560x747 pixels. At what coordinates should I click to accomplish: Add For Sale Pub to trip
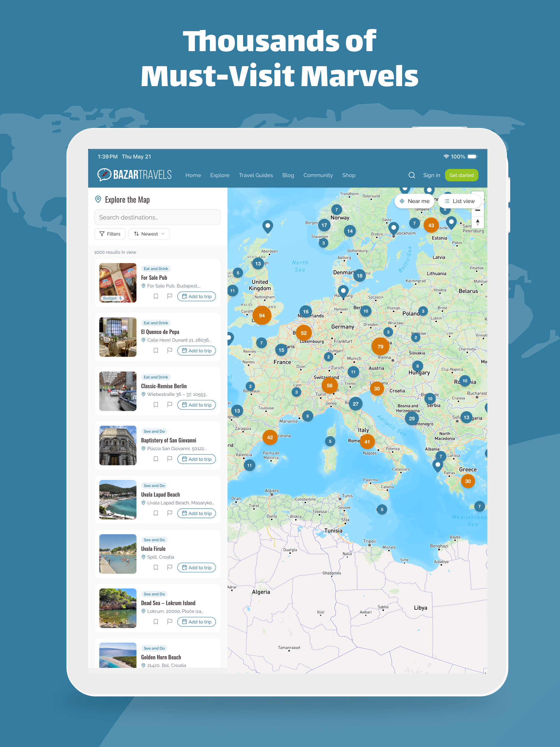(197, 296)
